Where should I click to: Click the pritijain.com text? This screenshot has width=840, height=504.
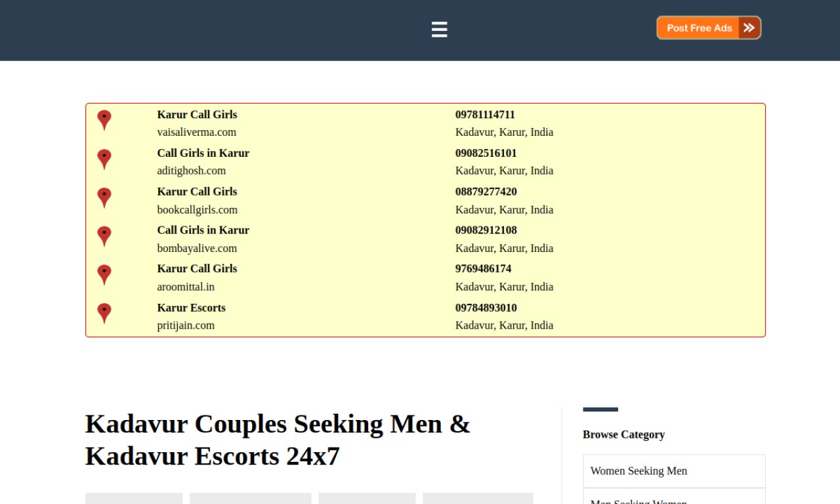[186, 325]
